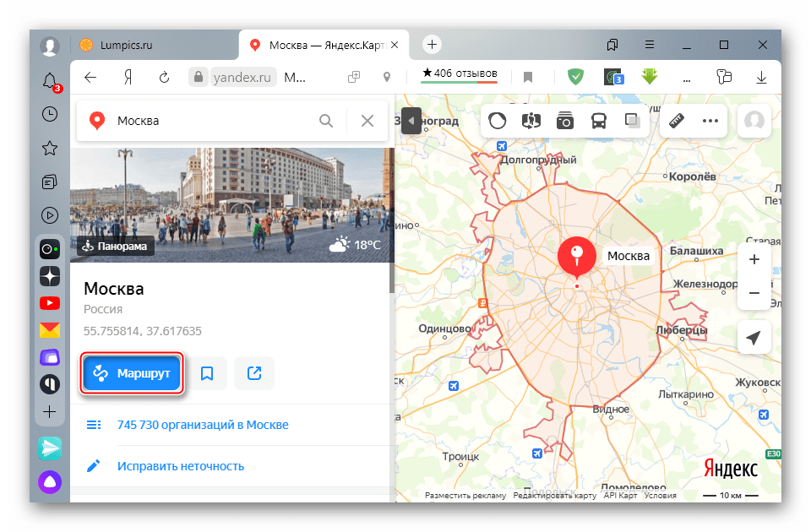Zoom out the map with minus
The width and height of the screenshot is (811, 532).
coord(754,293)
